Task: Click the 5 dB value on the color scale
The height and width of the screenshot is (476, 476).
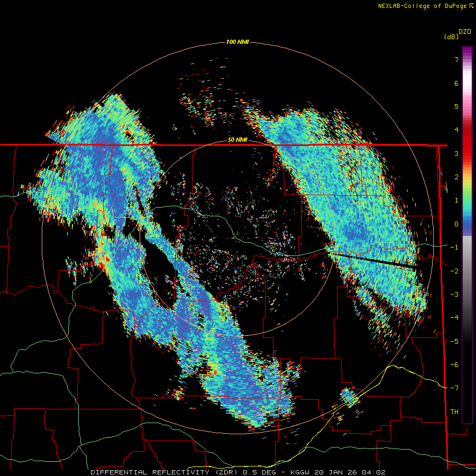Action: (x=456, y=106)
